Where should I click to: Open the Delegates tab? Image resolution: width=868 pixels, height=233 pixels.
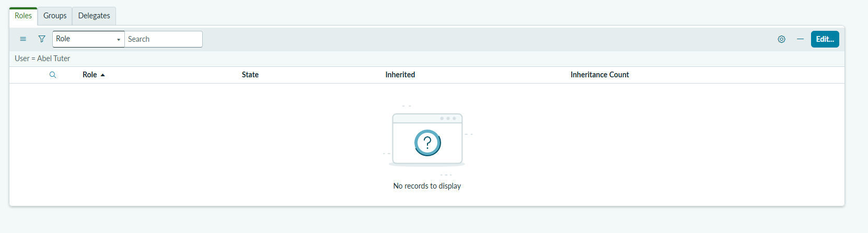(94, 16)
